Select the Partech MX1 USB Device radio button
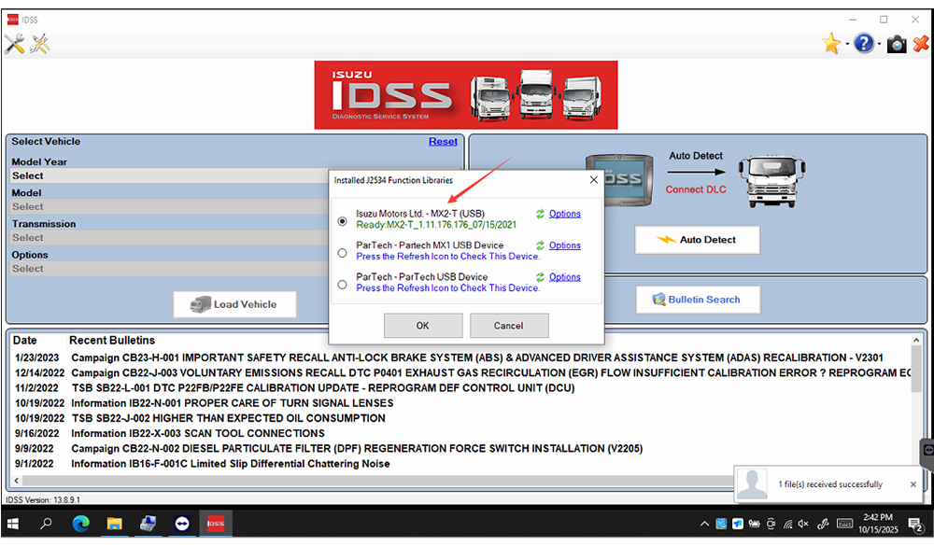The width and height of the screenshot is (934, 560). tap(343, 252)
